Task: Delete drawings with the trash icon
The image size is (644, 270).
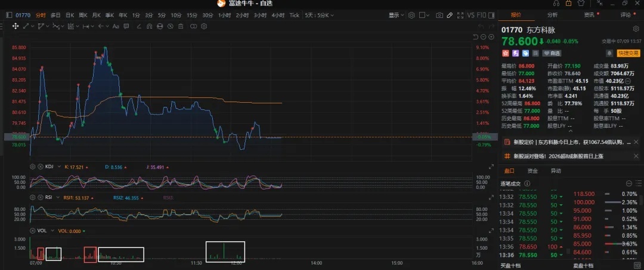Action: pos(180,26)
